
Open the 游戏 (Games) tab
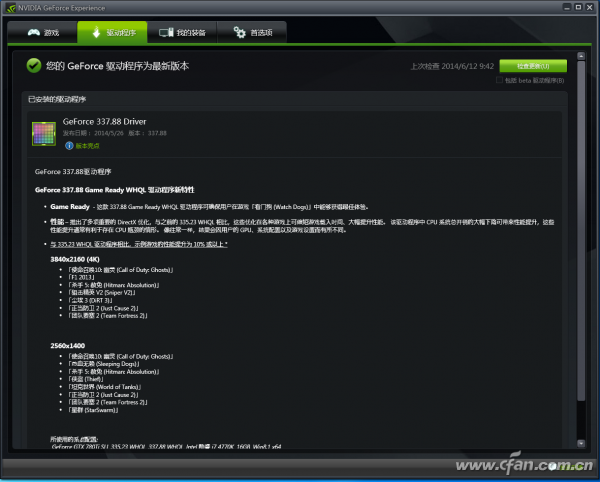point(42,33)
